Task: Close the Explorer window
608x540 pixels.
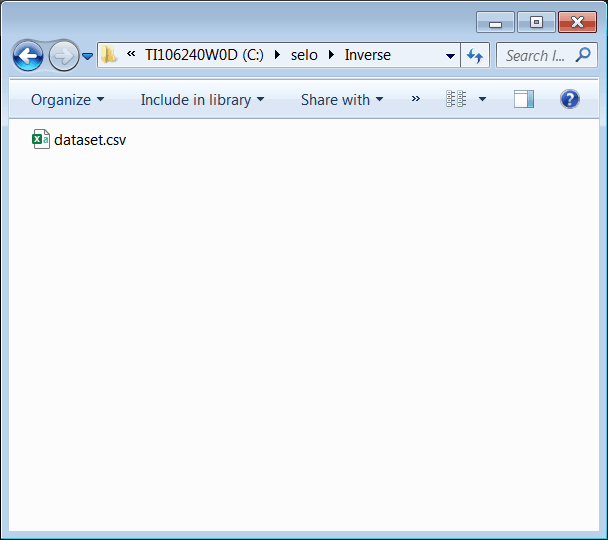Action: [577, 22]
